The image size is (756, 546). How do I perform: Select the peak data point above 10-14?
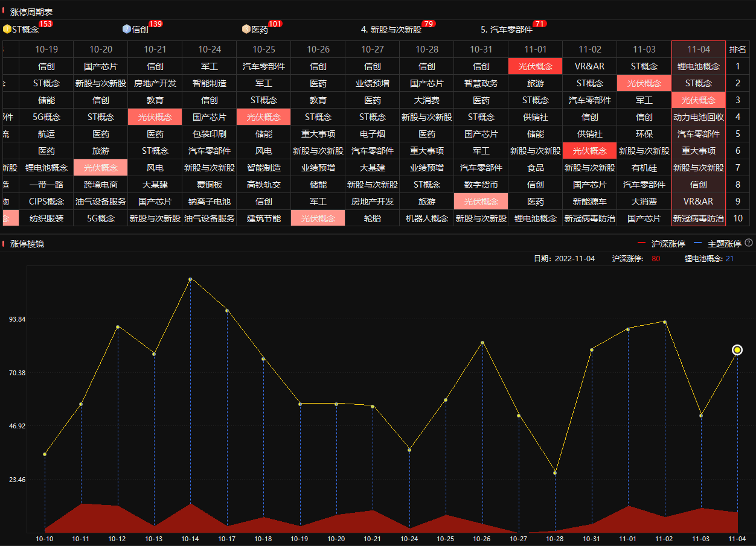click(190, 279)
